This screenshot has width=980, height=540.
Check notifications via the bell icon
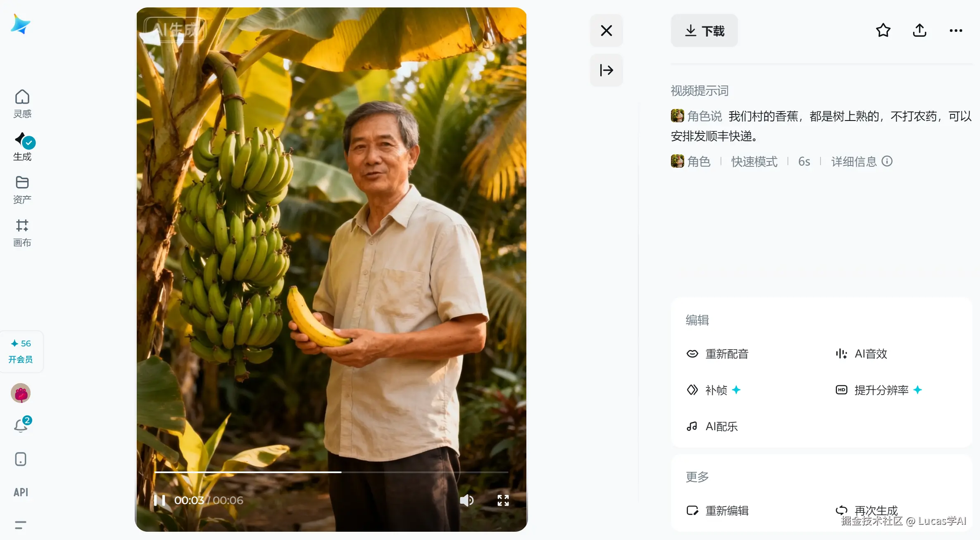coord(21,424)
